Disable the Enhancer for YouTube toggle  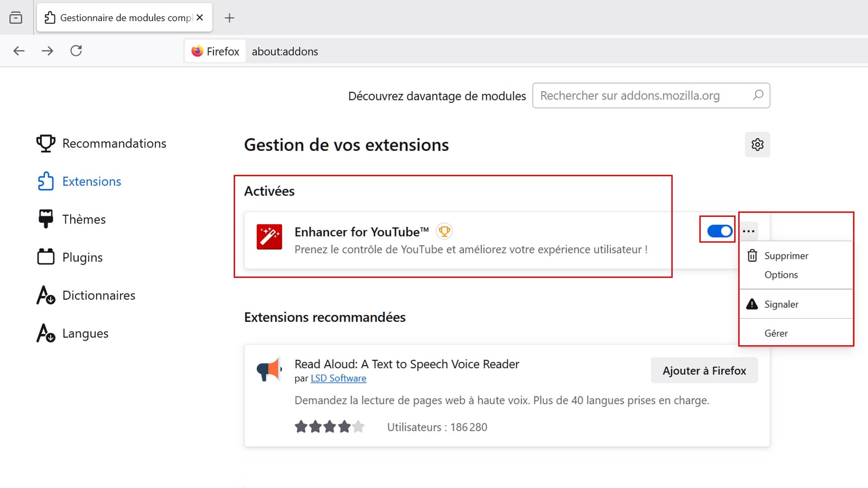tap(719, 231)
